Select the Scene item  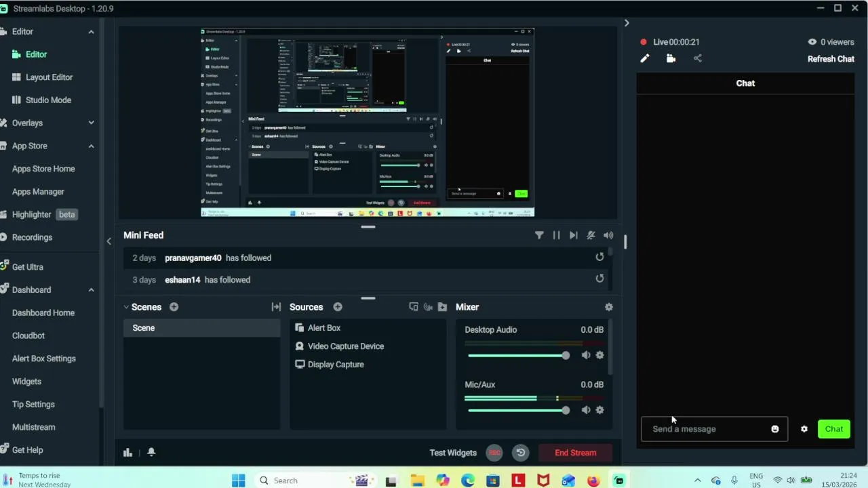201,328
